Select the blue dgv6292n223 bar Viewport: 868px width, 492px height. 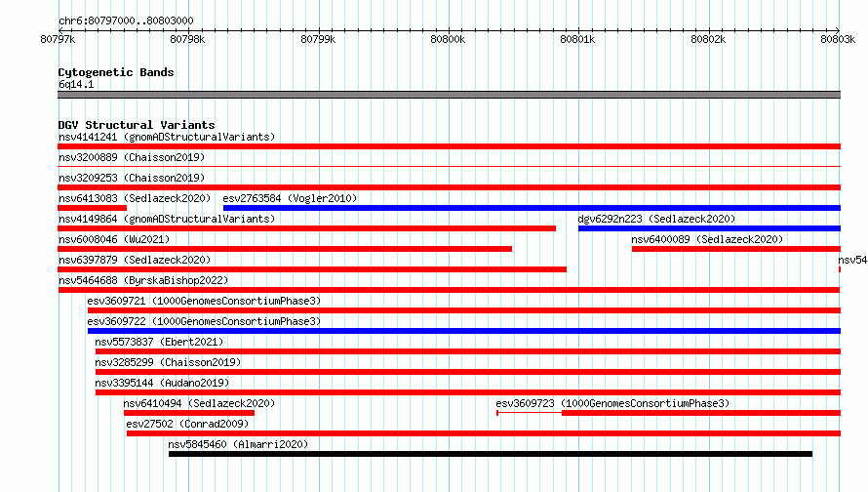[710, 228]
